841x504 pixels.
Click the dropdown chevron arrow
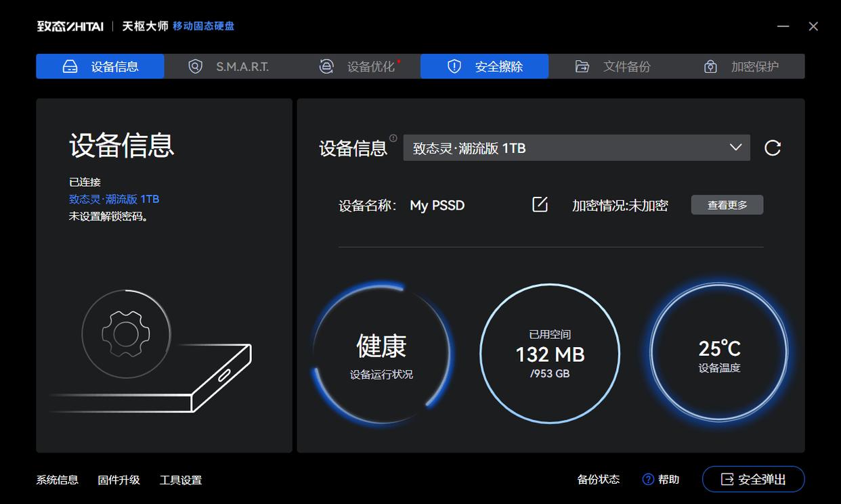735,147
